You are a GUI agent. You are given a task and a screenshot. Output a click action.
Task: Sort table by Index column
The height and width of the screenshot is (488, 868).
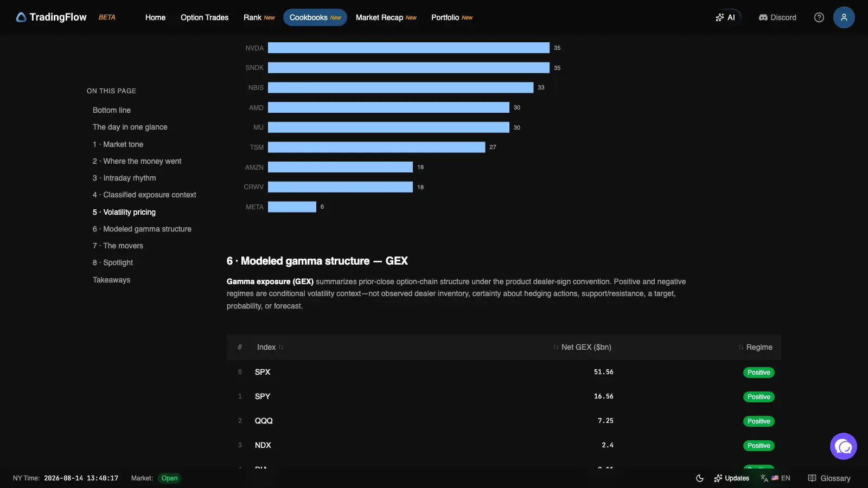coord(270,347)
